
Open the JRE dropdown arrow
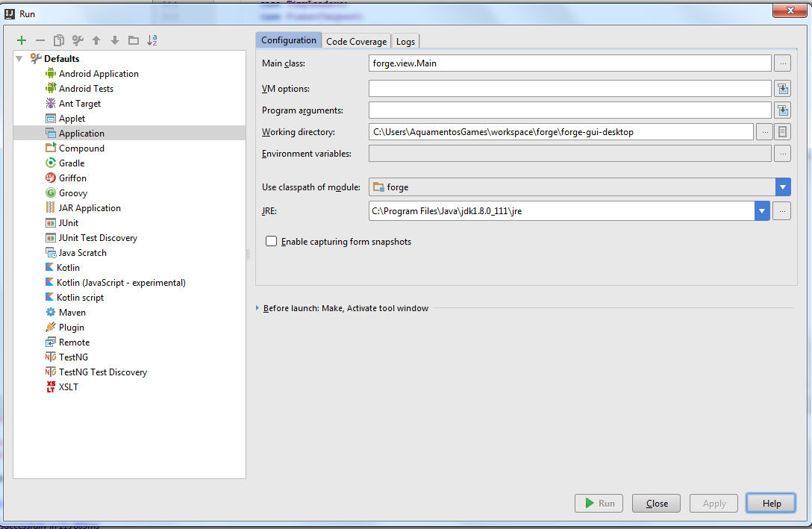(761, 211)
